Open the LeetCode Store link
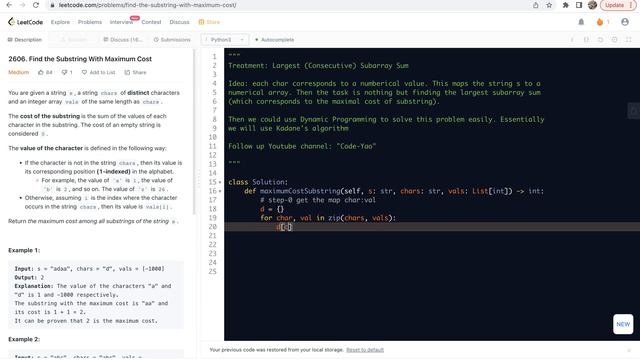Screen dimensions: 640x360 (x=209, y=22)
